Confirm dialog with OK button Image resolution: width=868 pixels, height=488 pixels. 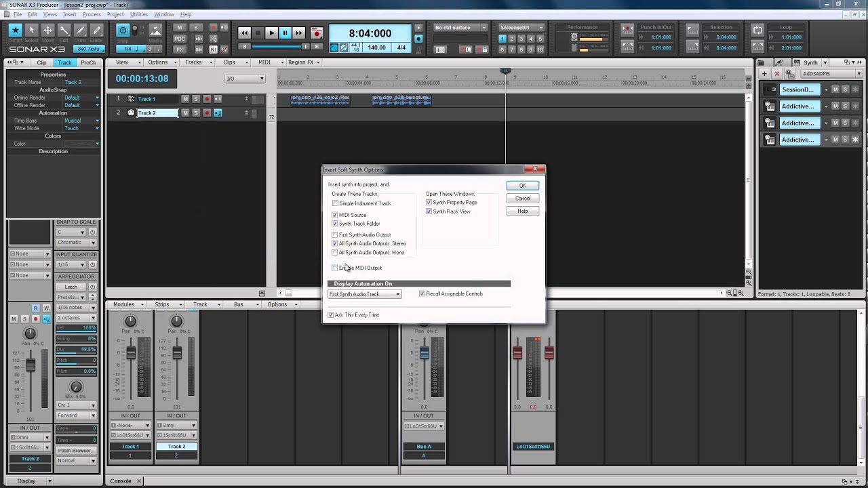(522, 186)
